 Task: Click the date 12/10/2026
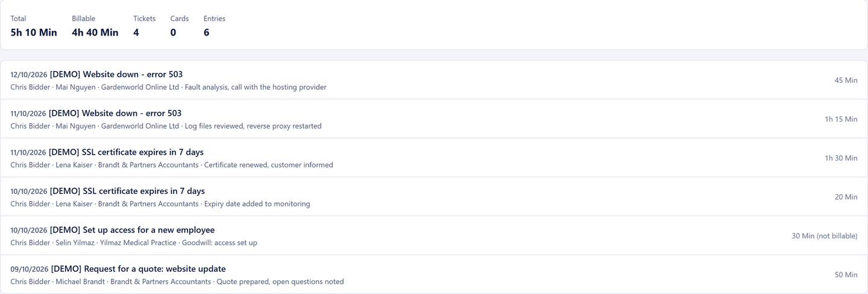point(29,75)
